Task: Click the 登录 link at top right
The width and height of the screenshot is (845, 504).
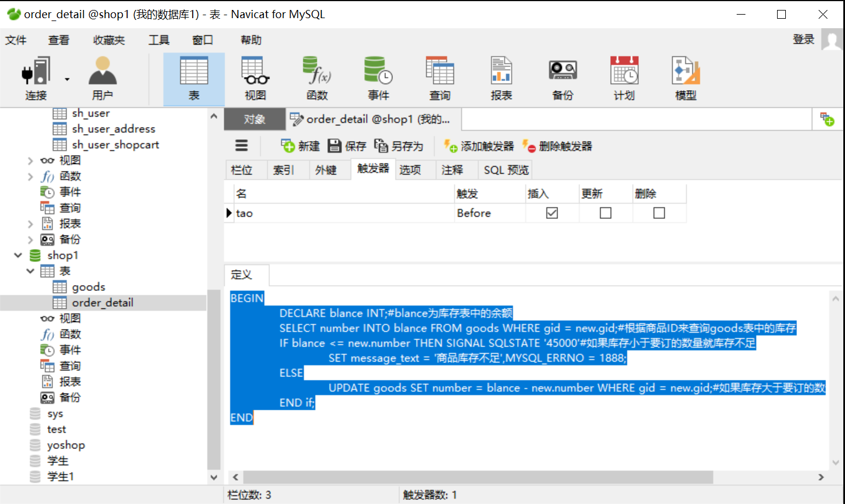Action: tap(803, 39)
